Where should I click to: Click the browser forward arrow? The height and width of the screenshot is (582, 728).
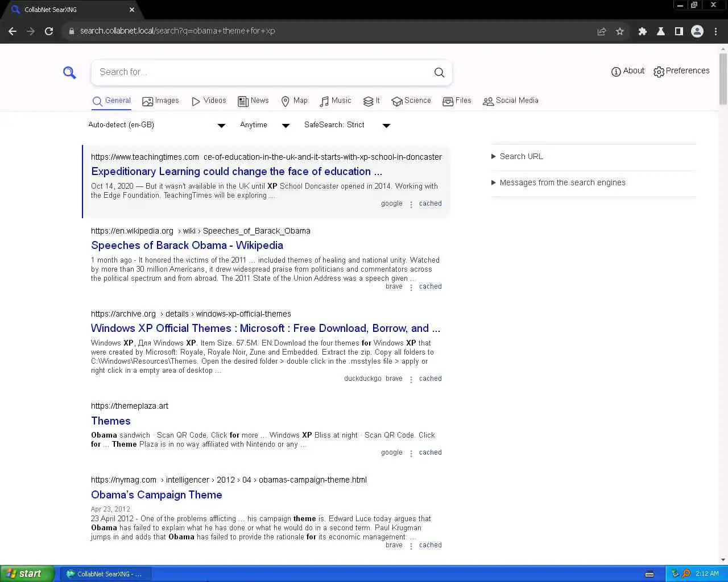[31, 31]
